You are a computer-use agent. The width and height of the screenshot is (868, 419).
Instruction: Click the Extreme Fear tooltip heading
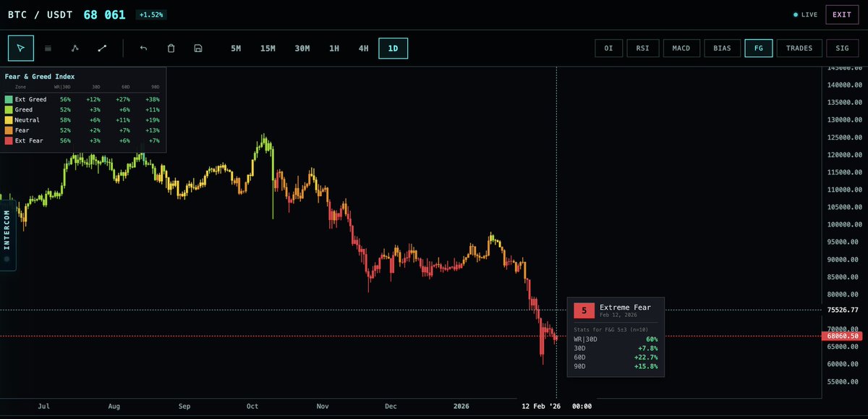(x=626, y=308)
